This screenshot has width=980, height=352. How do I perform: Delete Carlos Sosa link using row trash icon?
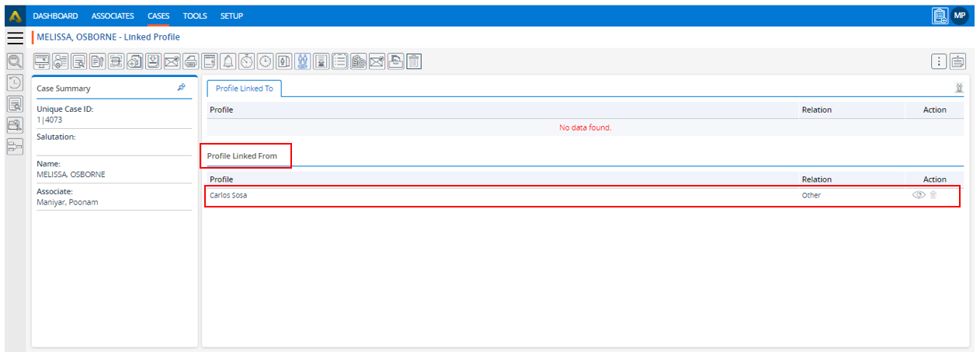[933, 195]
